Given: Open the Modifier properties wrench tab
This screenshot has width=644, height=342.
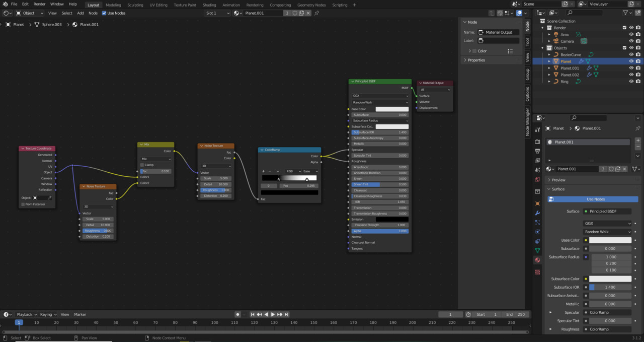Looking at the screenshot, I should (x=537, y=213).
